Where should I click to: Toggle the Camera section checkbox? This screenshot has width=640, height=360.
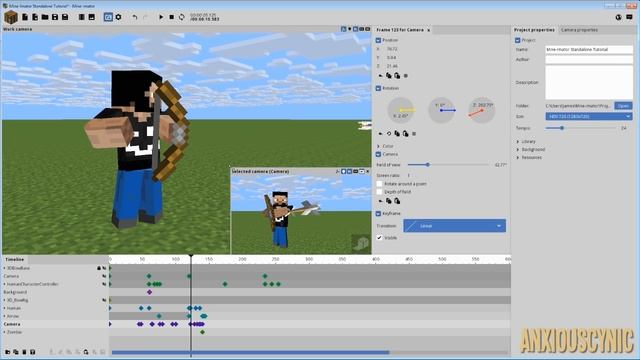pyautogui.click(x=378, y=154)
